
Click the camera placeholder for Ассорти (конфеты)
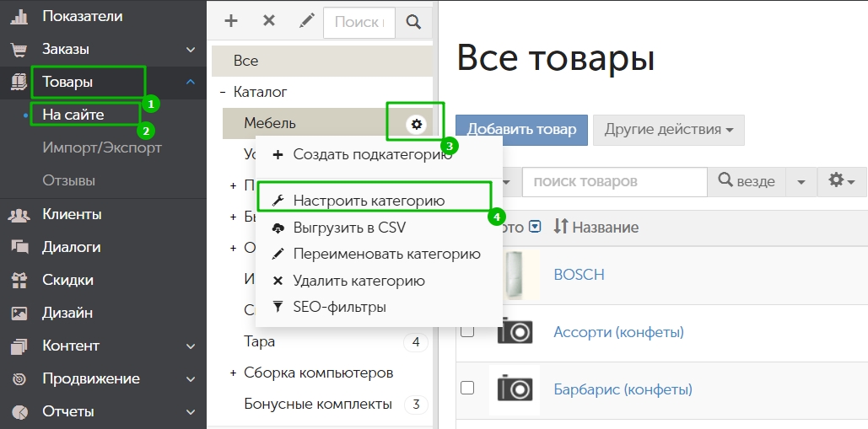pyautogui.click(x=515, y=331)
